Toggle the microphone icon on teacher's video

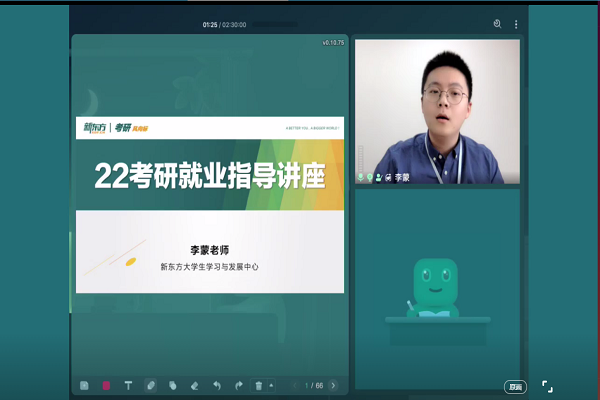pos(361,177)
